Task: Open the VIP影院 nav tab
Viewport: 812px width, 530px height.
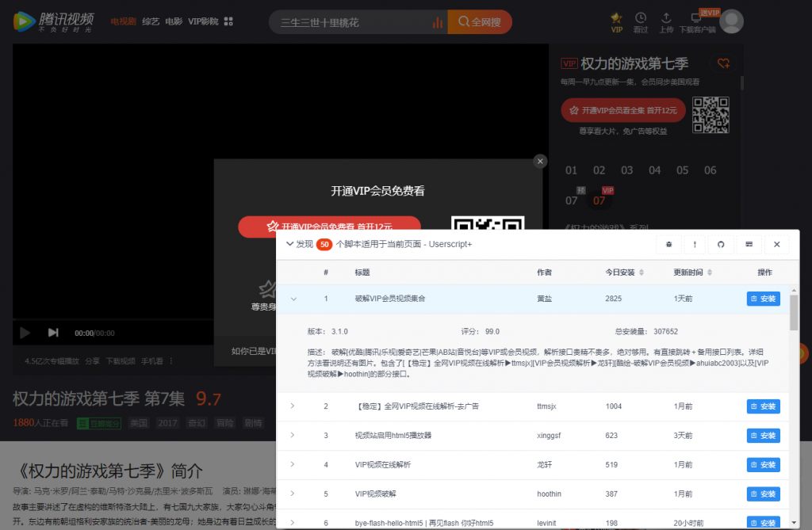Action: coord(203,21)
